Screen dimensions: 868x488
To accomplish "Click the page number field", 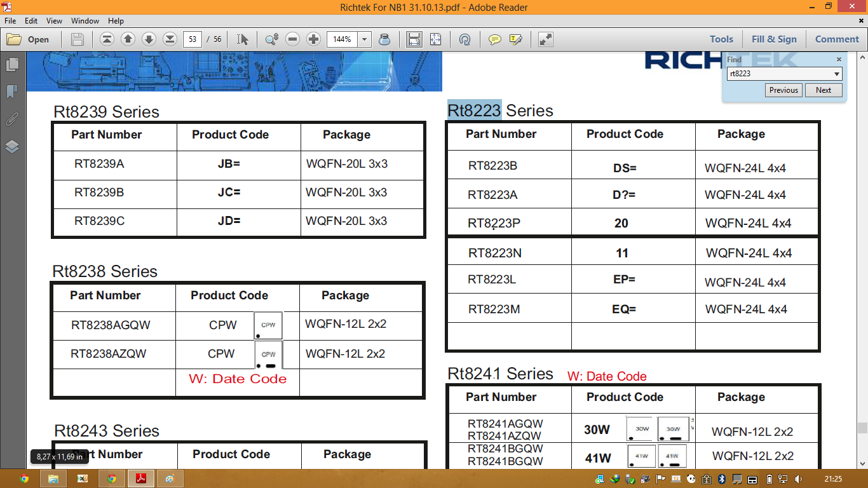I will tap(193, 39).
